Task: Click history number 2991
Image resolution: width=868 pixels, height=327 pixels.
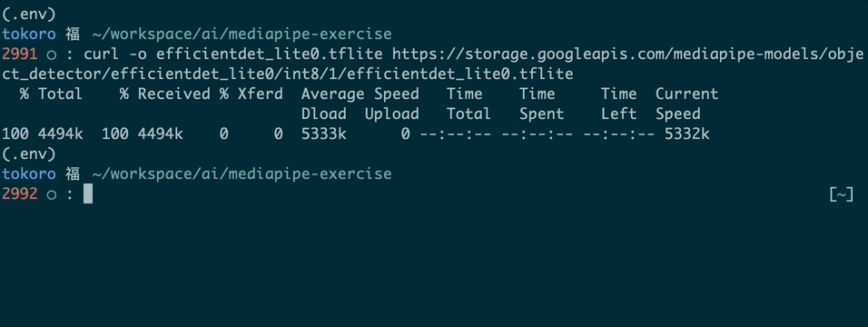Action: [20, 54]
